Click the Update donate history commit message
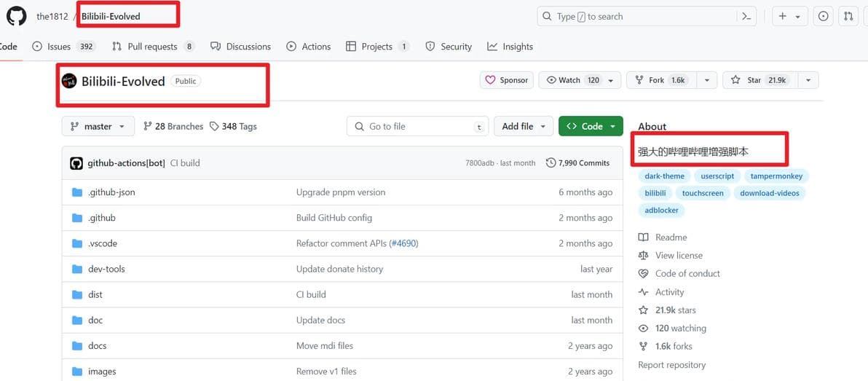This screenshot has width=868, height=381. coord(339,269)
